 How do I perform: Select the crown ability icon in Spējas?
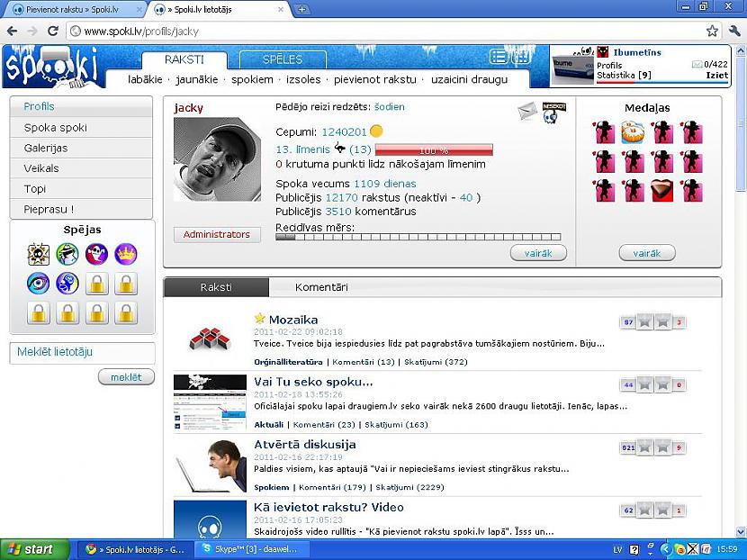[x=126, y=255]
